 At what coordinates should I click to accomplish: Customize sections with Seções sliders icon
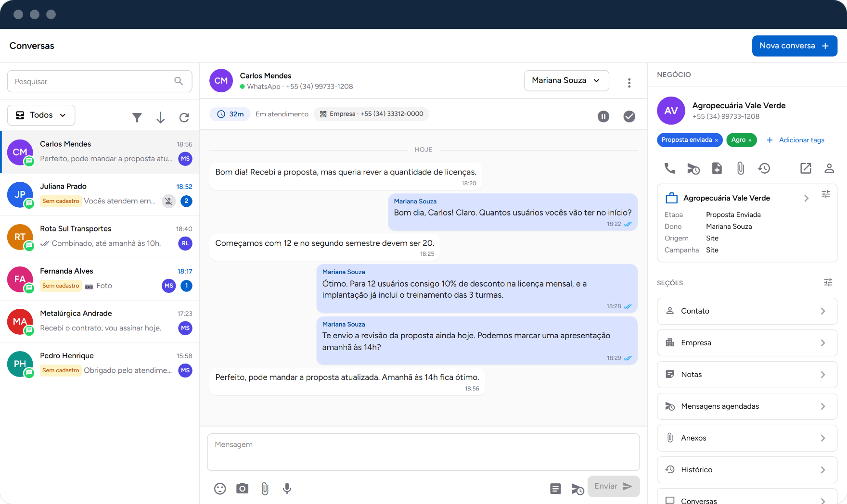click(828, 282)
